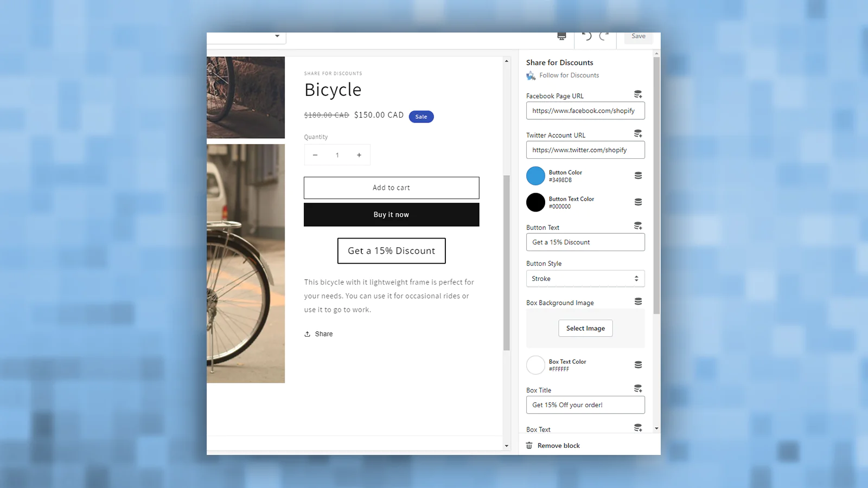Decrease quantity with the minus button

point(315,155)
